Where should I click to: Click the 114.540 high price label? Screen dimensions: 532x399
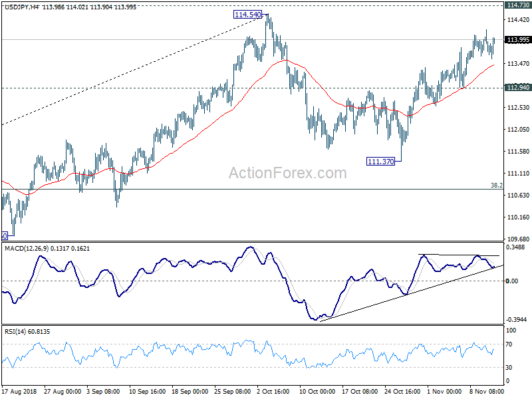[248, 15]
